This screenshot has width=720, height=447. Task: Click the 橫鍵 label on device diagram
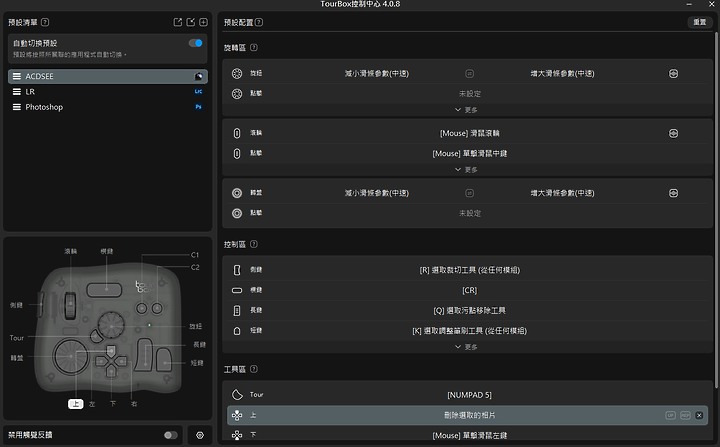click(x=107, y=251)
